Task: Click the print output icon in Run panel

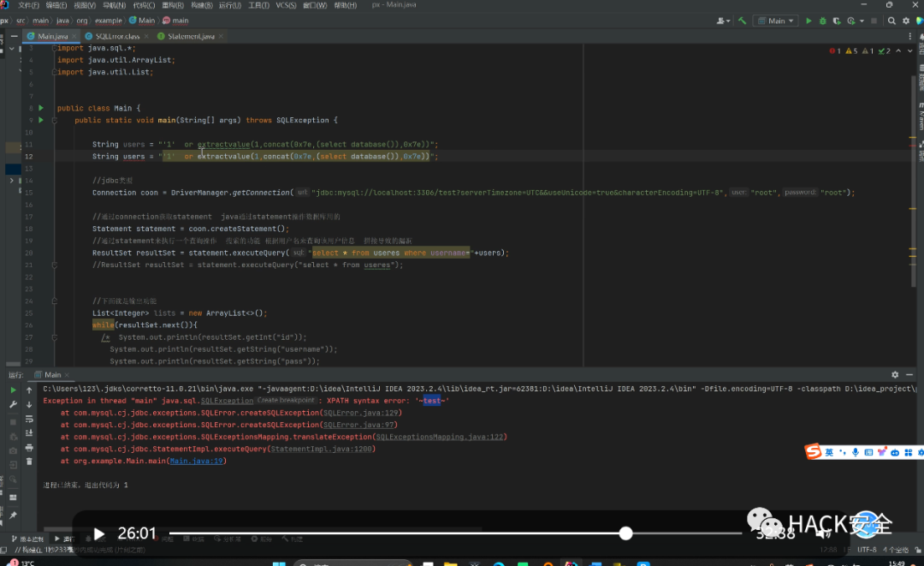Action: 29,448
